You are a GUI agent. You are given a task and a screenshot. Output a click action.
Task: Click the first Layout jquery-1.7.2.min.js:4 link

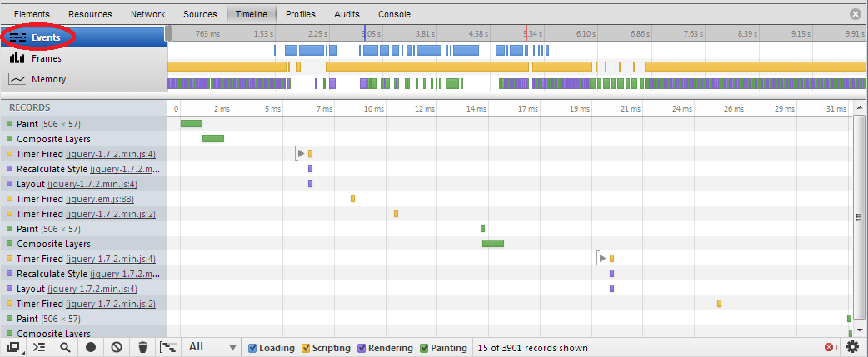pyautogui.click(x=92, y=183)
